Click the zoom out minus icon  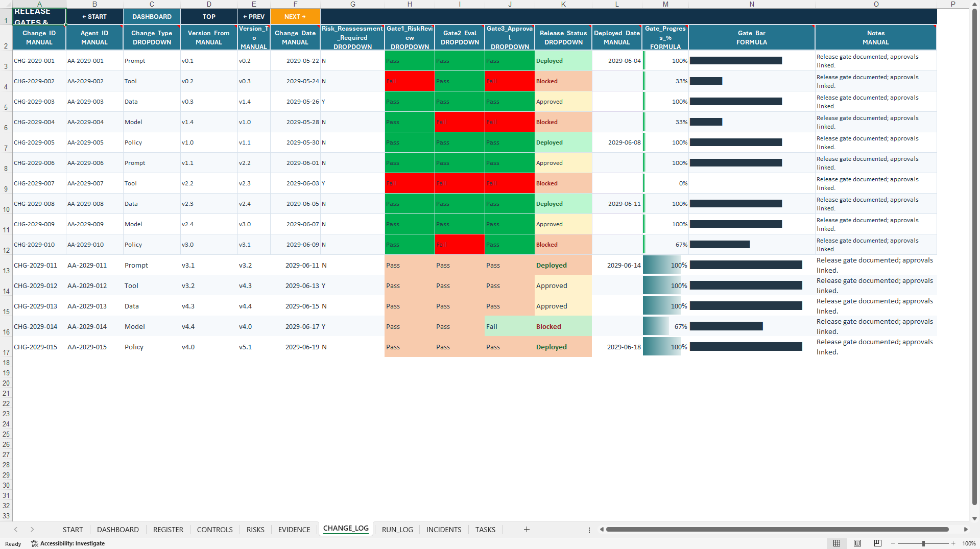(x=893, y=543)
